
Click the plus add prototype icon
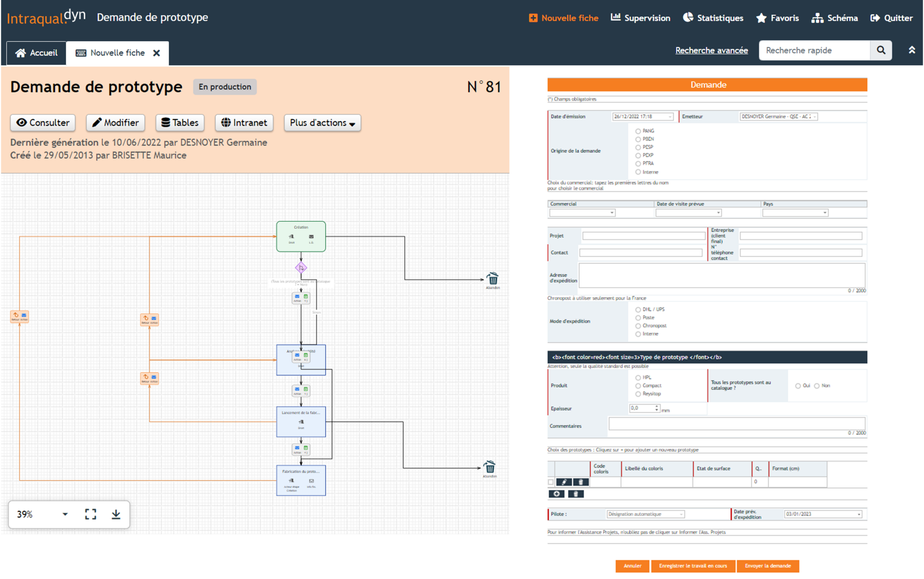click(x=557, y=494)
